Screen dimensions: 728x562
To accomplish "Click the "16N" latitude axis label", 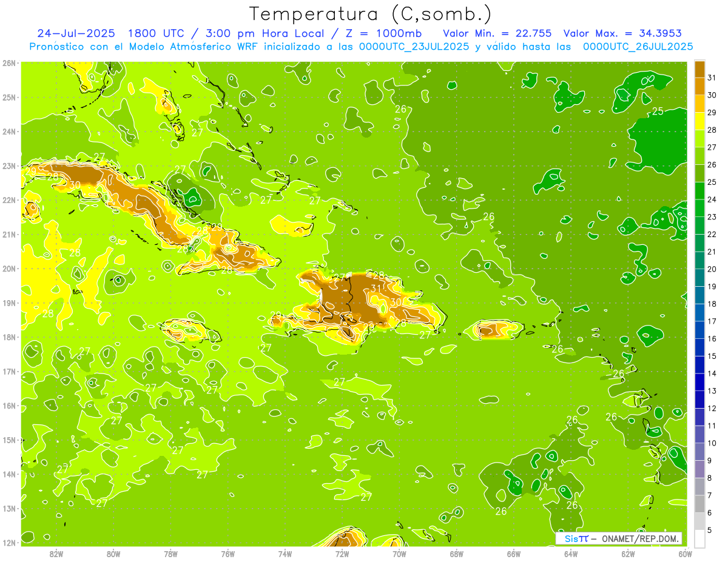I will coord(9,406).
